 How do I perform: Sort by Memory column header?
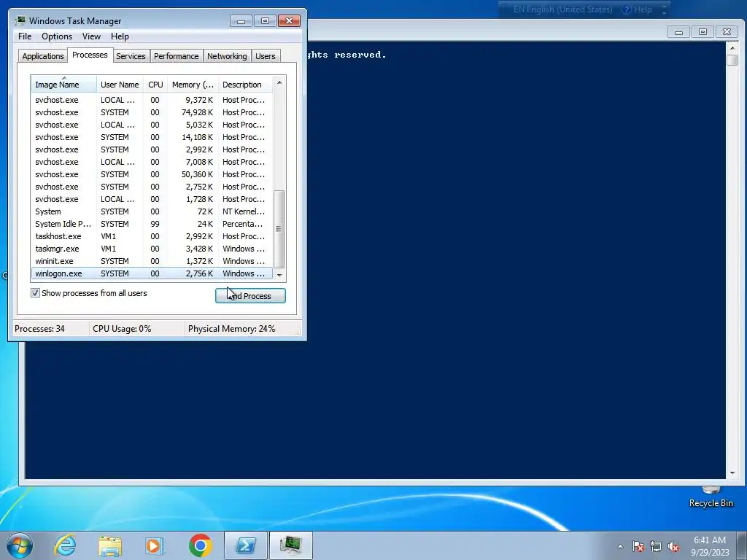(193, 85)
